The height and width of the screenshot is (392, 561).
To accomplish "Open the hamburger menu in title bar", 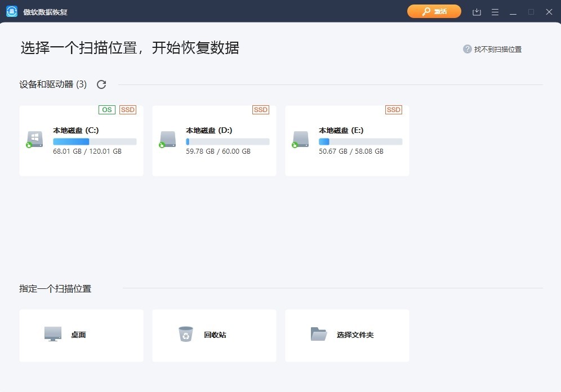I will pyautogui.click(x=495, y=12).
